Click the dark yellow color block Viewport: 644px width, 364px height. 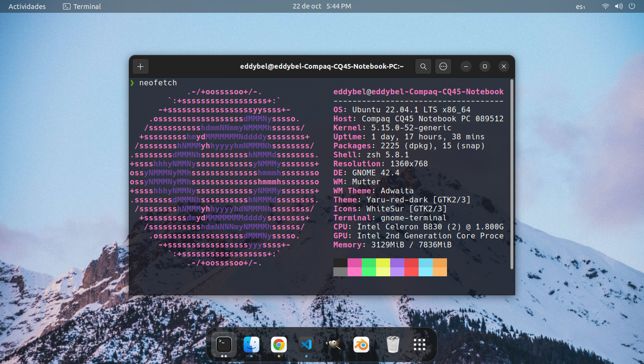[383, 263]
